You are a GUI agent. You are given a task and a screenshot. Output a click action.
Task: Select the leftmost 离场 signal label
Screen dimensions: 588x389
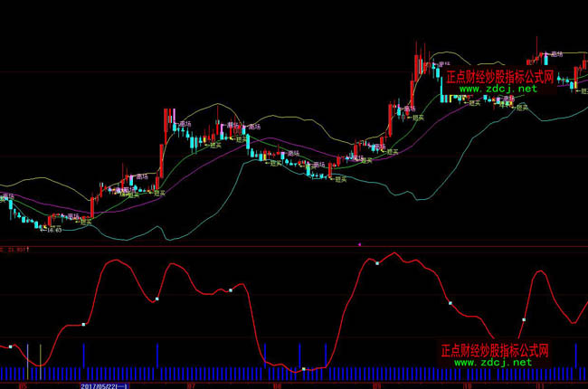pyautogui.click(x=7, y=196)
